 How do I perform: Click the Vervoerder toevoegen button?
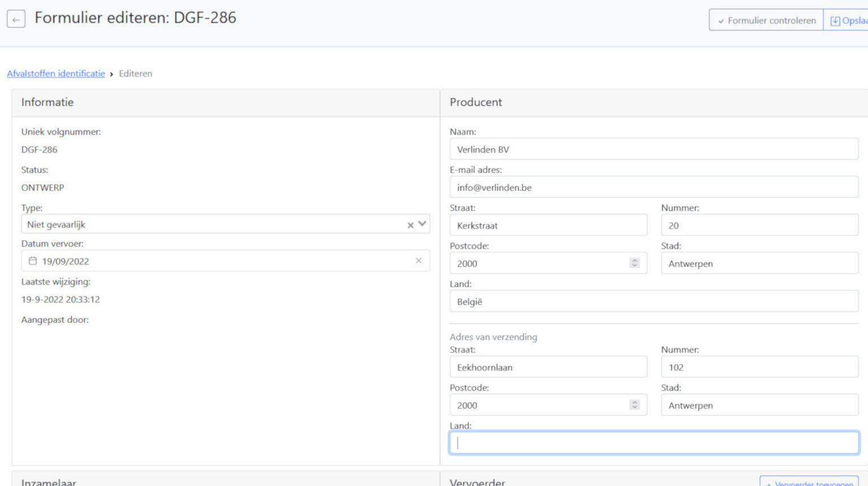point(809,482)
